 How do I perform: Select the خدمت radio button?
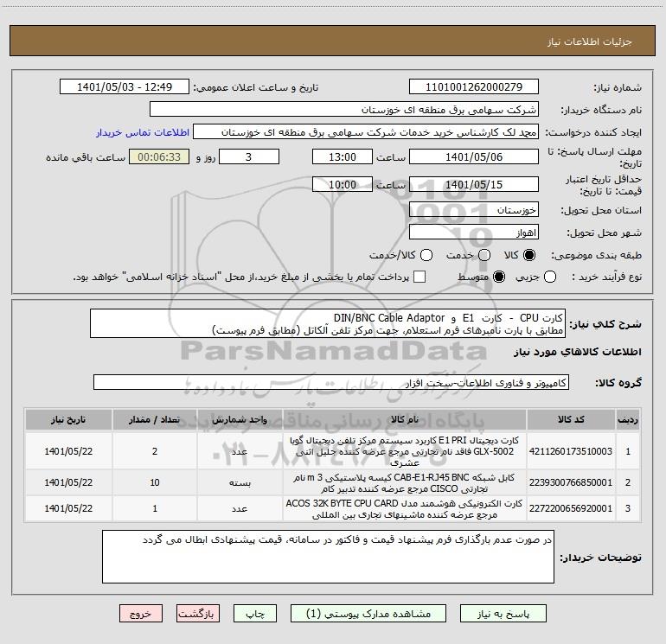(484, 255)
